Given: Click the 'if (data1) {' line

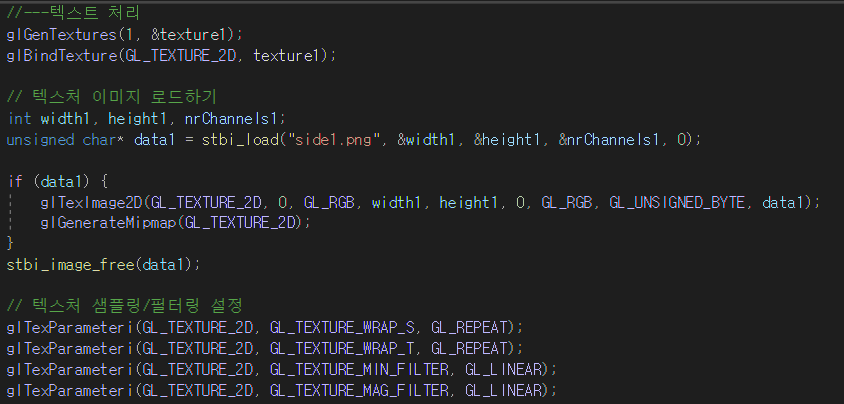Looking at the screenshot, I should [x=58, y=181].
